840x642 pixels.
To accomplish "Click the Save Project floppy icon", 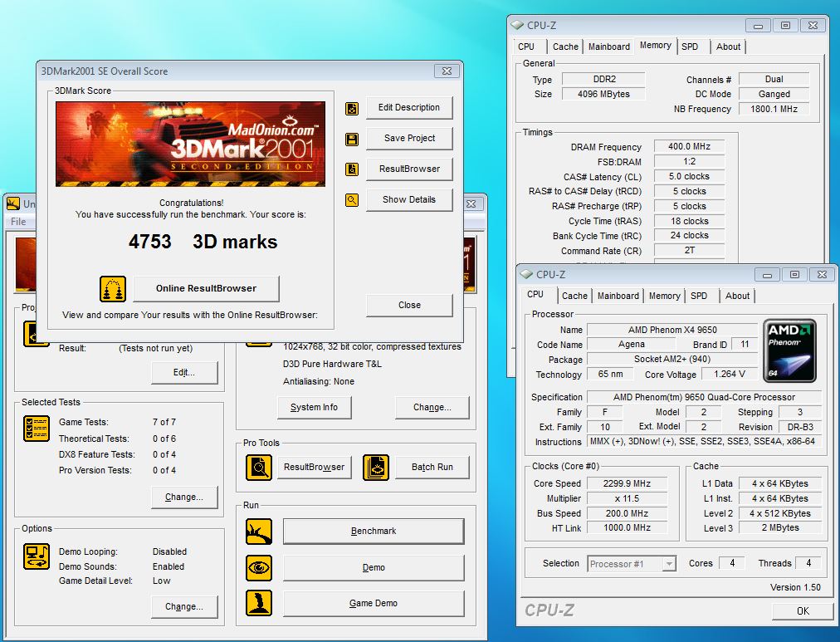I will [352, 140].
